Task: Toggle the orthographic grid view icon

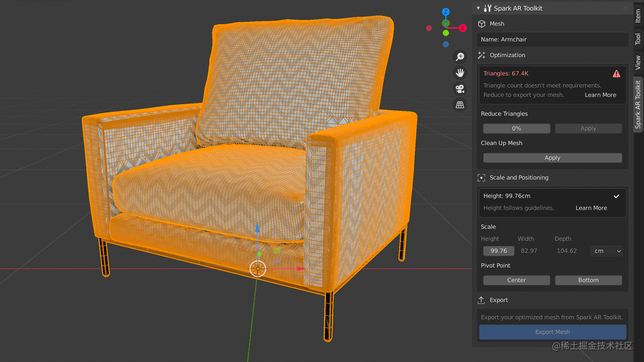Action: click(460, 105)
